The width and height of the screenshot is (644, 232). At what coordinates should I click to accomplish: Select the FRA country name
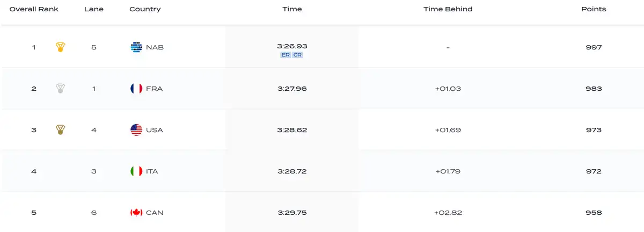click(154, 89)
